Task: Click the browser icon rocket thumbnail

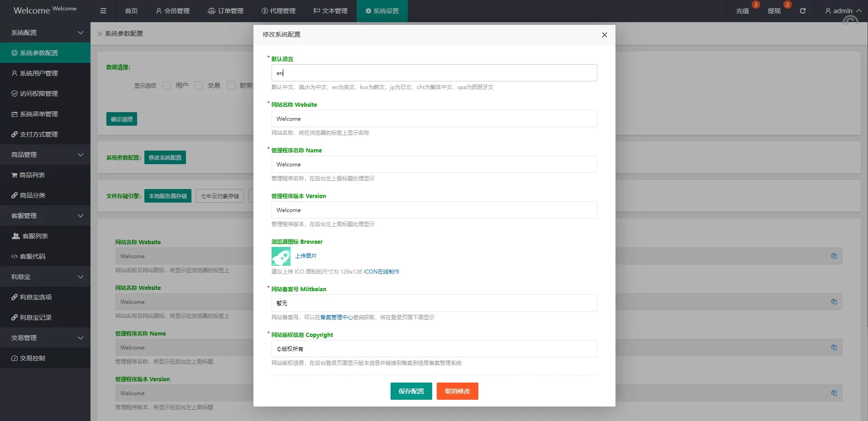Action: (x=281, y=256)
